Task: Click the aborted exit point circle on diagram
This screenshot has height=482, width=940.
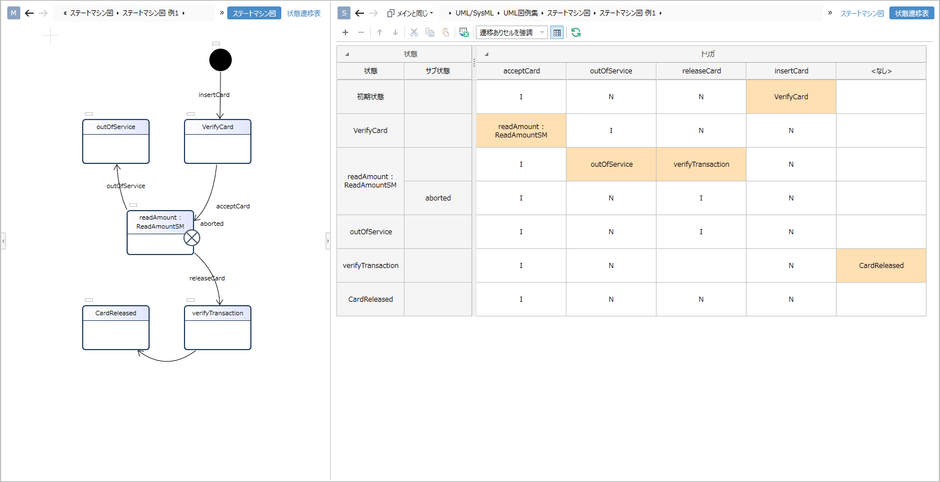Action: click(192, 237)
